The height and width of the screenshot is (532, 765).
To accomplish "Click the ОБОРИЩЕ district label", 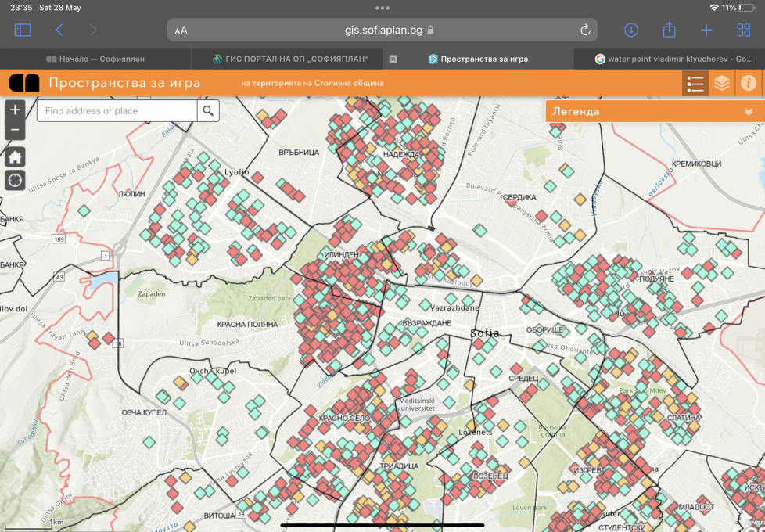I will point(544,330).
